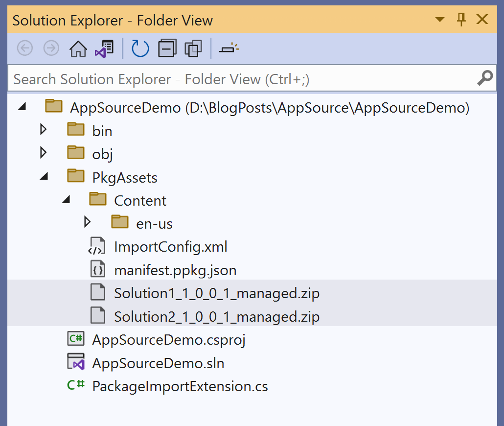Toggle the auto-hide pin icon
504x426 pixels.
(461, 20)
